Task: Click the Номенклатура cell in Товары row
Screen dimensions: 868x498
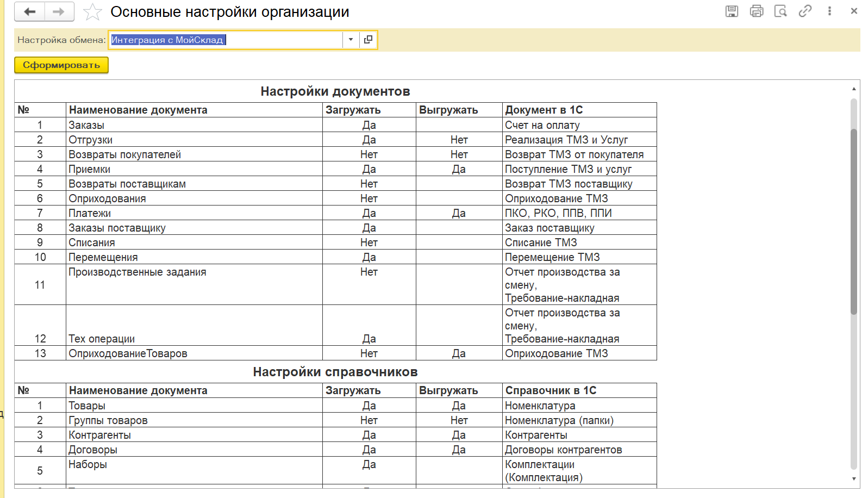Action: click(579, 406)
